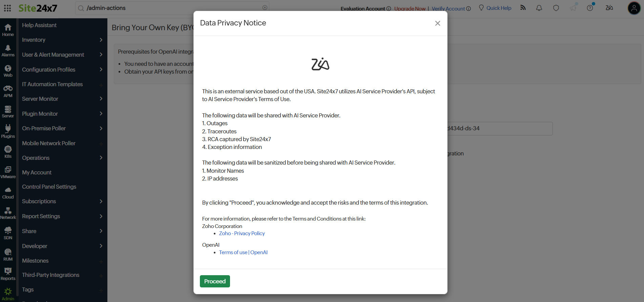
Task: Click the Proceed button
Action: coord(215,281)
